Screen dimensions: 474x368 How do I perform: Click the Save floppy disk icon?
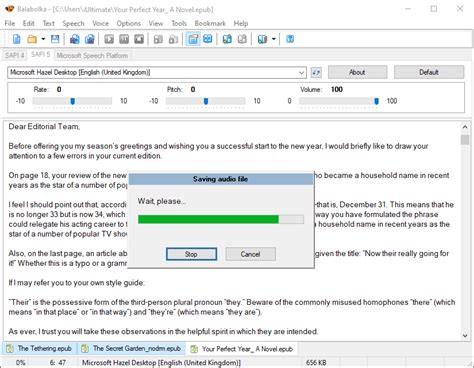pyautogui.click(x=55, y=39)
